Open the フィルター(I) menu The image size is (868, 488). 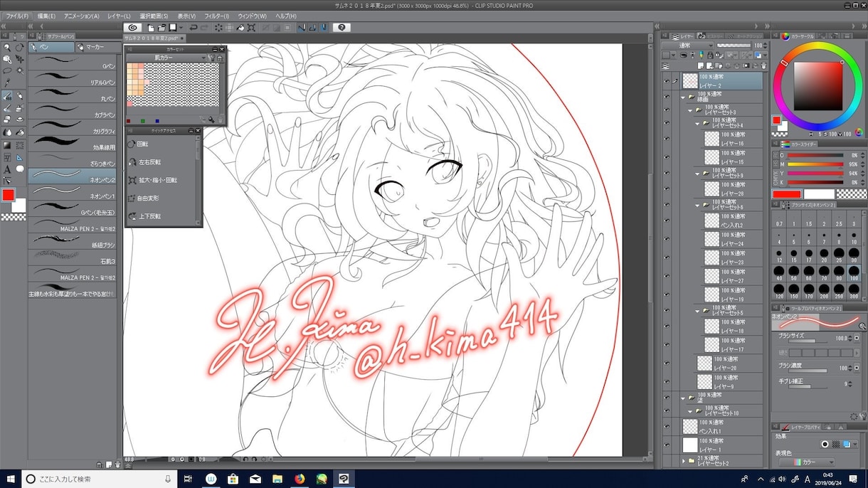[x=216, y=16]
